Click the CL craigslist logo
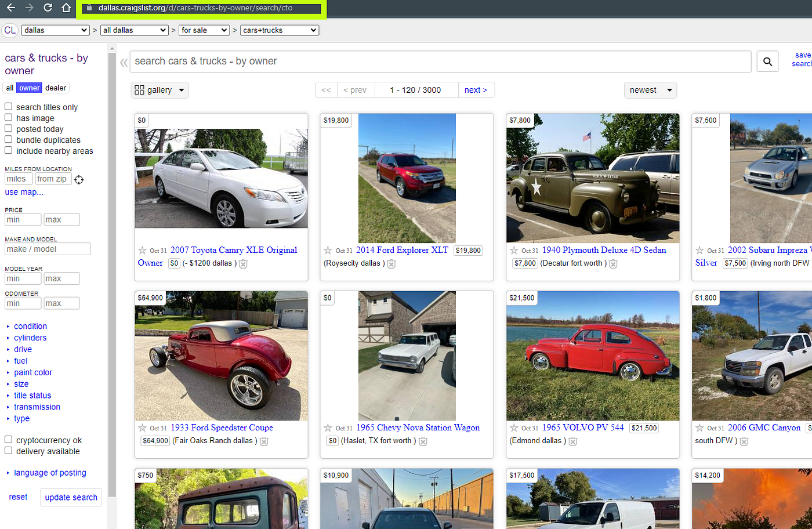This screenshot has width=812, height=529. click(x=10, y=30)
